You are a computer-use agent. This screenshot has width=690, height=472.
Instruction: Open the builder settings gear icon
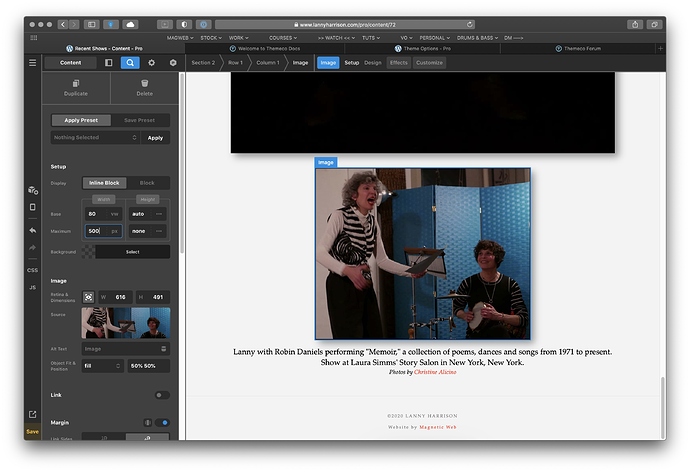pyautogui.click(x=151, y=62)
